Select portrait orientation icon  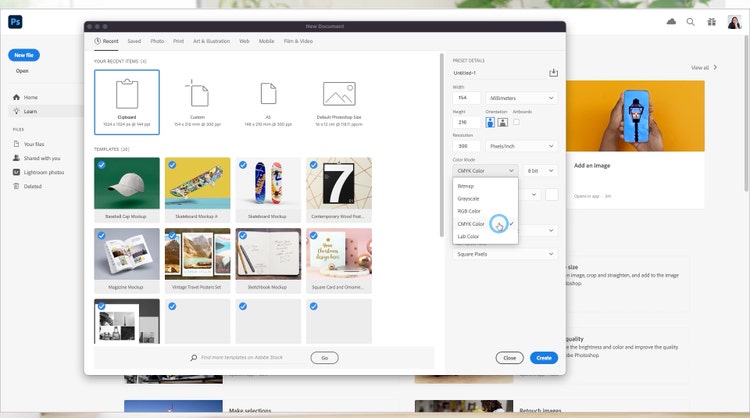pyautogui.click(x=490, y=122)
